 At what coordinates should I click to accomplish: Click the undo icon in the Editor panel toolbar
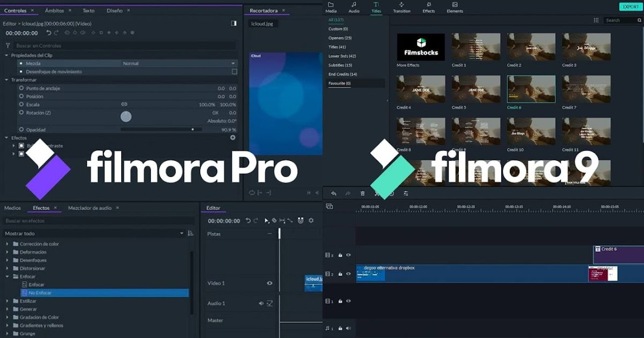pos(248,221)
